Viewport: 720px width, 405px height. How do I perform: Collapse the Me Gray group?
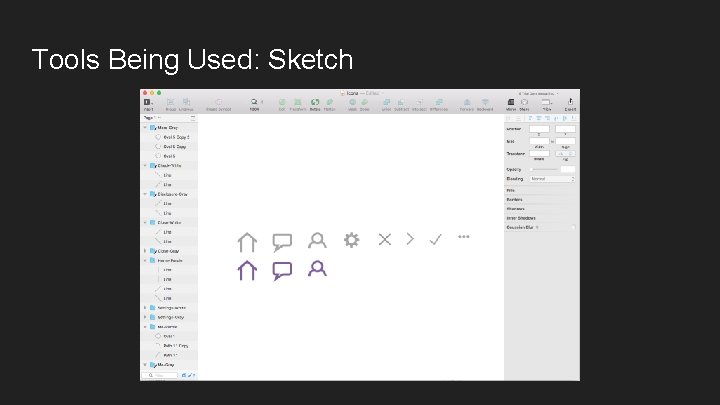[x=146, y=365]
